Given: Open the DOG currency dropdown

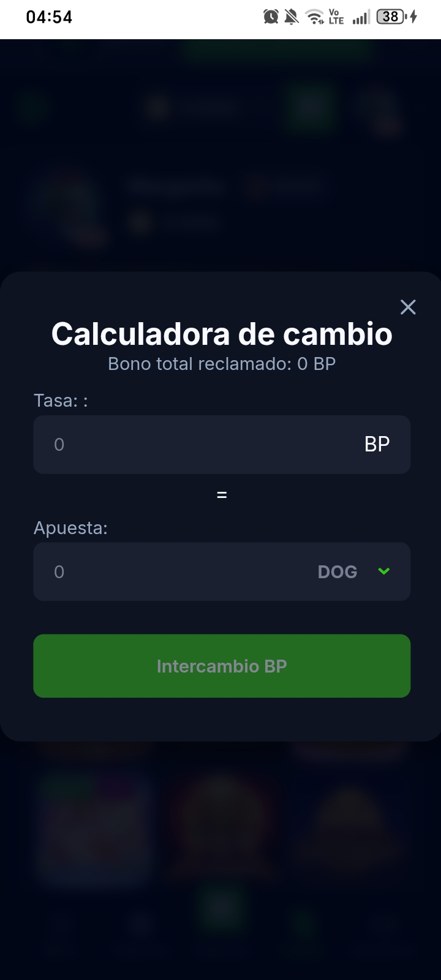Looking at the screenshot, I should pyautogui.click(x=353, y=571).
